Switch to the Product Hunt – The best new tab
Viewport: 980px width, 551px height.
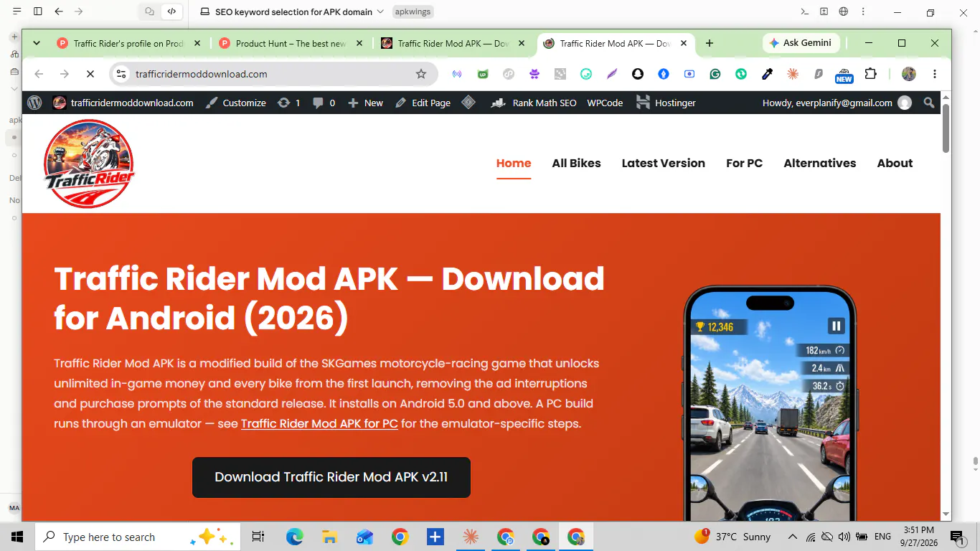pos(291,43)
